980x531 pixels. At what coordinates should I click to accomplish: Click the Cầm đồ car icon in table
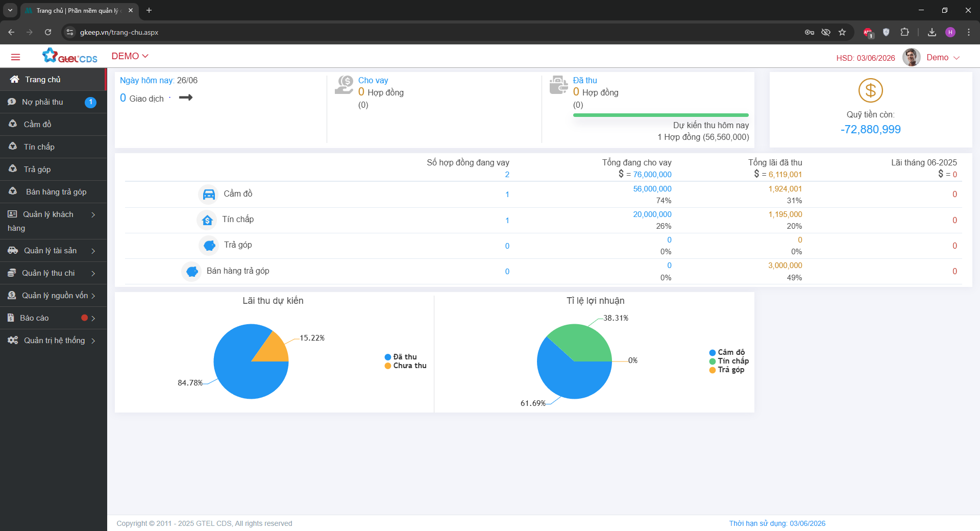(209, 195)
